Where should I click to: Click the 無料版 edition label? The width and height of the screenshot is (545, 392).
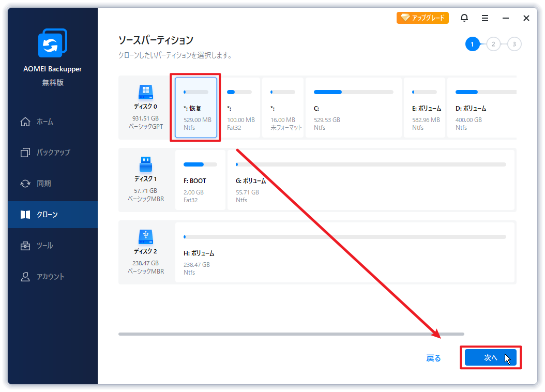click(53, 82)
